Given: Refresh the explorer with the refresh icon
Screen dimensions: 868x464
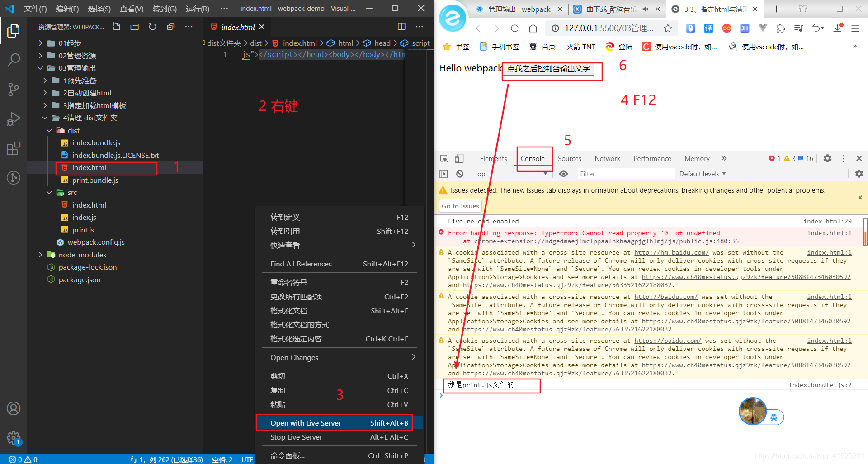Looking at the screenshot, I should [152, 27].
